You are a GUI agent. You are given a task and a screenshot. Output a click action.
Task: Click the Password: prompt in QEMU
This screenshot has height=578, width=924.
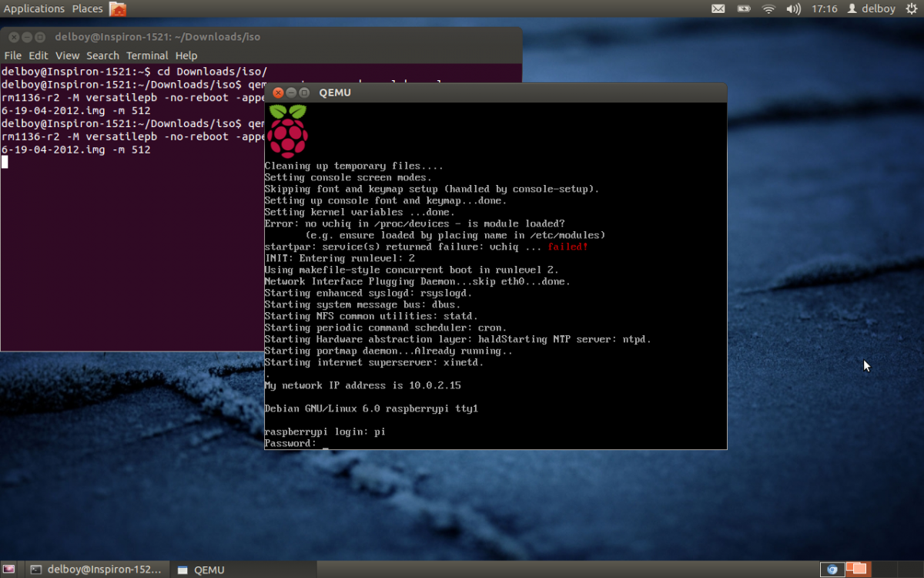(x=290, y=443)
